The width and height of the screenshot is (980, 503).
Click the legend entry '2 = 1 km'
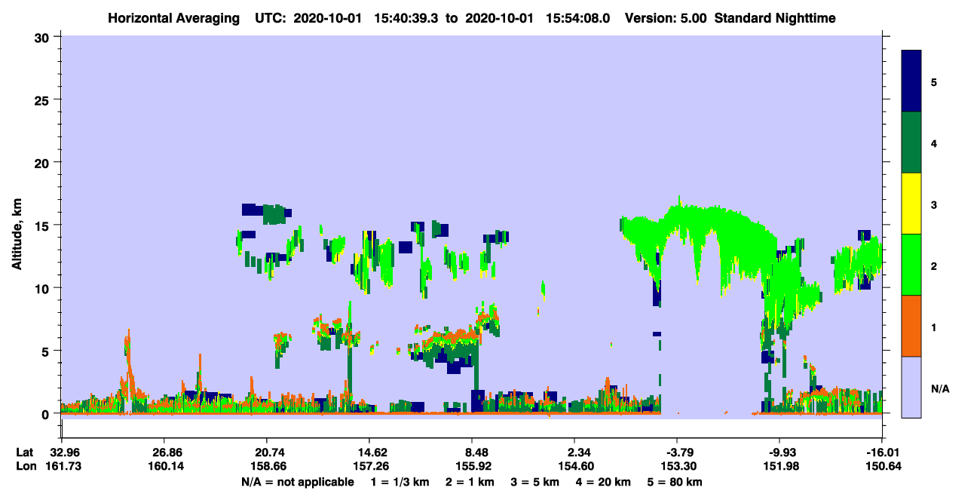[470, 482]
